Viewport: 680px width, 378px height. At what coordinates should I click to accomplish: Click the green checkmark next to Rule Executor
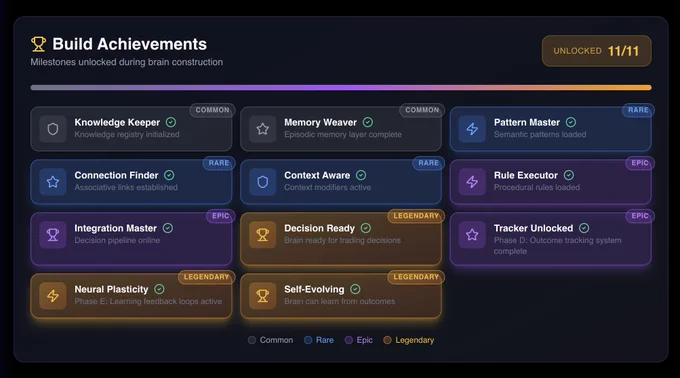coord(569,175)
